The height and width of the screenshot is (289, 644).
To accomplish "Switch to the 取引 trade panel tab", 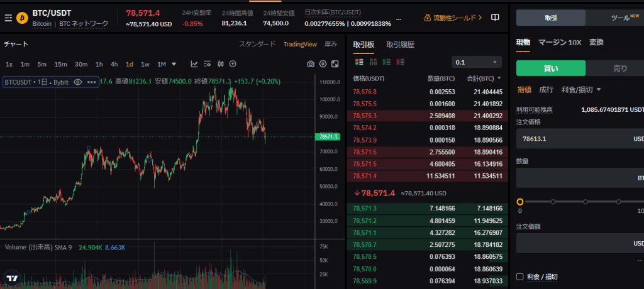I will 551,18.
